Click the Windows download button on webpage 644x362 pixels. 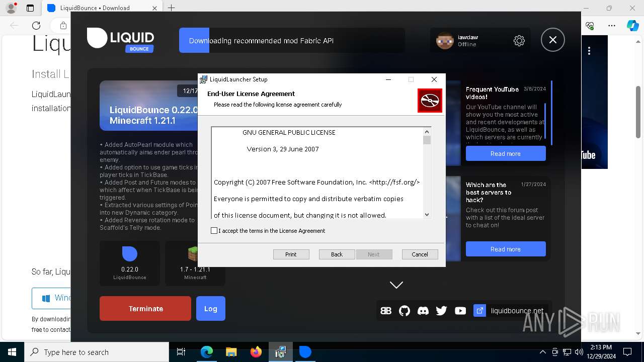point(51,298)
